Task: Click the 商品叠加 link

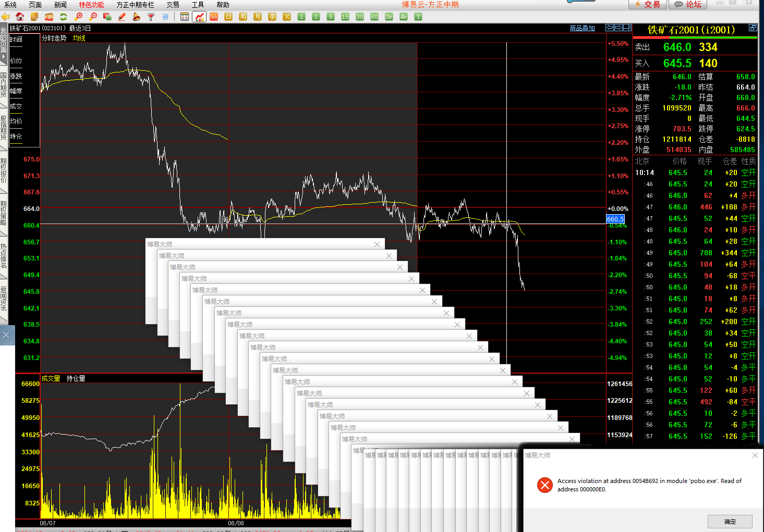Action: [582, 28]
